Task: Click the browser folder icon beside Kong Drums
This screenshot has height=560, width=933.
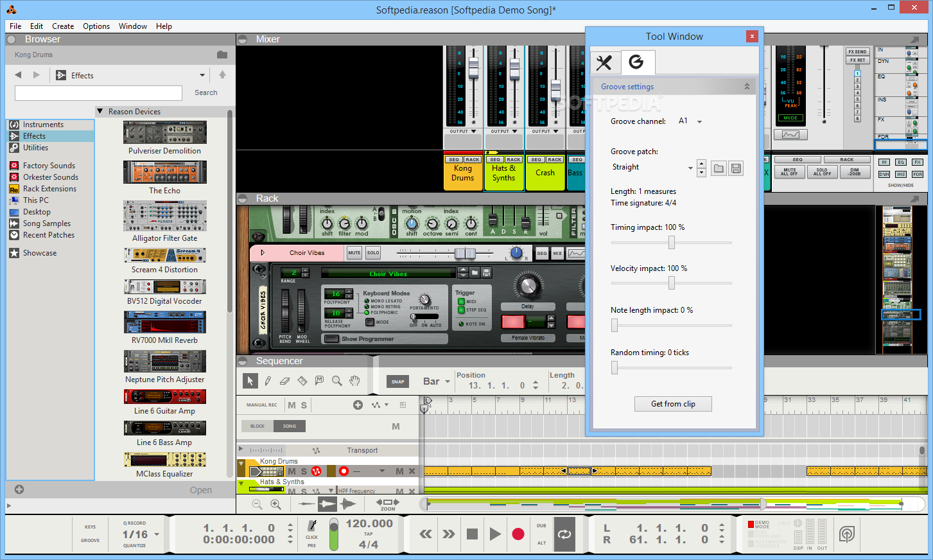Action: [222, 55]
